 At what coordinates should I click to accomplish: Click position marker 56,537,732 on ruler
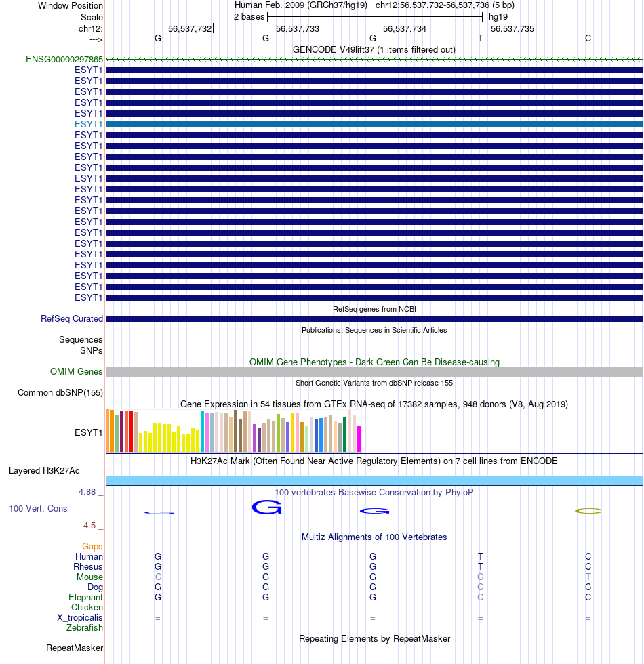(x=190, y=28)
